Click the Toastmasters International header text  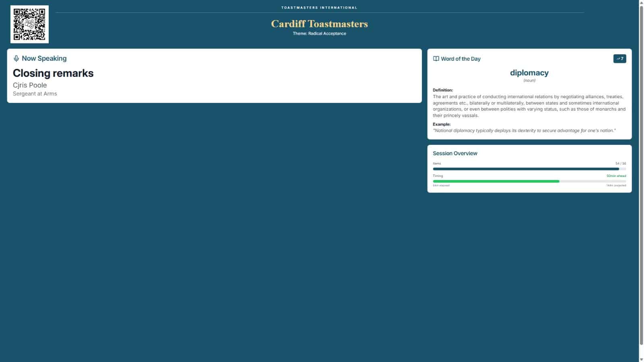319,8
